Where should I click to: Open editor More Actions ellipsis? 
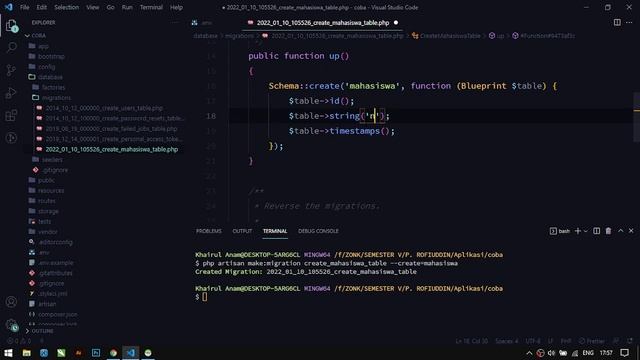(629, 22)
